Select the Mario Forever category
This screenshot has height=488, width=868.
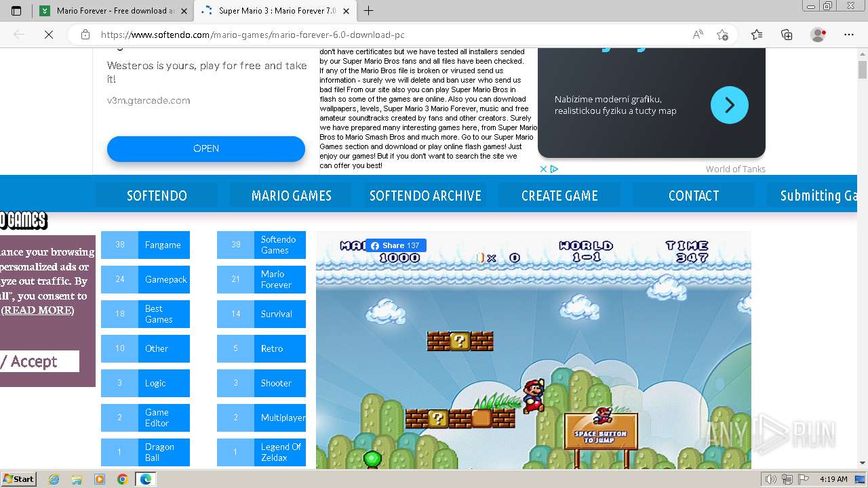click(x=261, y=279)
